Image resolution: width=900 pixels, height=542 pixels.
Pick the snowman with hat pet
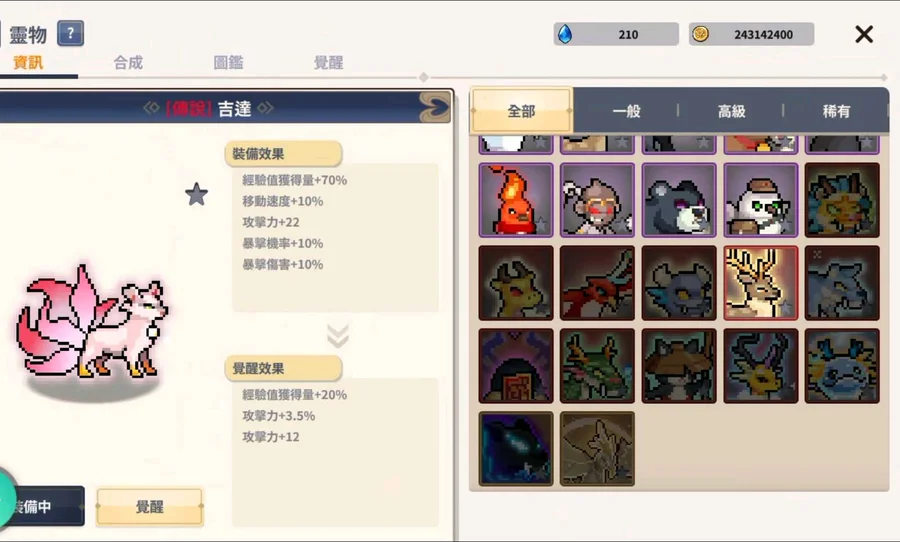(761, 200)
